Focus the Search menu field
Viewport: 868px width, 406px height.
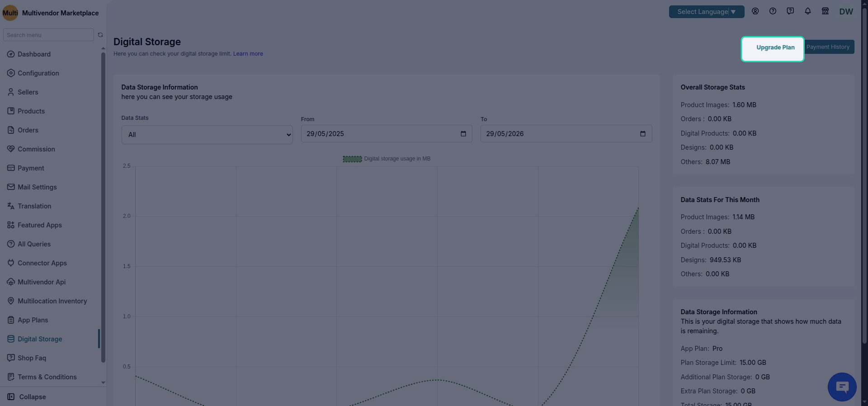coord(48,35)
